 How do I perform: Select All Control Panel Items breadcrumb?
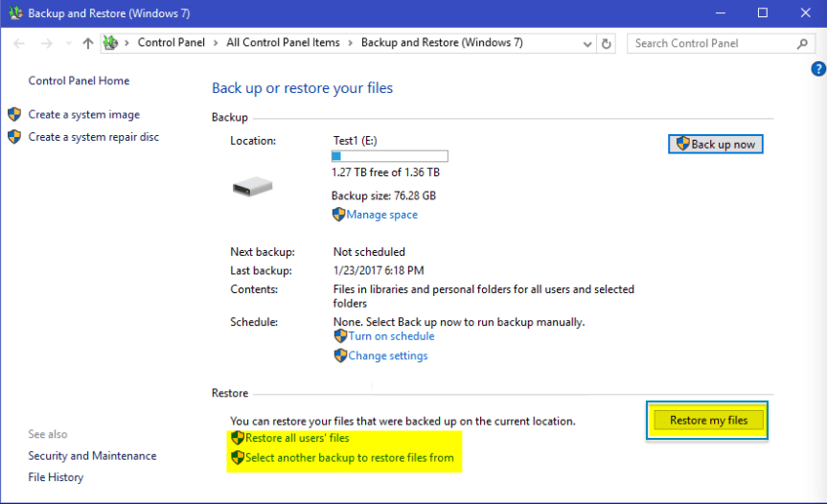(x=284, y=43)
